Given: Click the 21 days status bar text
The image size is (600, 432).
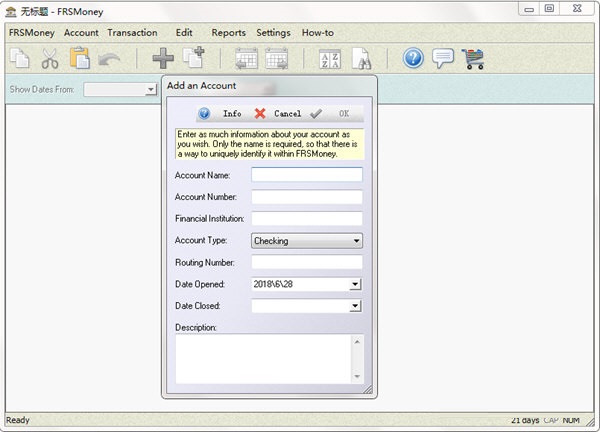Looking at the screenshot, I should click(525, 420).
